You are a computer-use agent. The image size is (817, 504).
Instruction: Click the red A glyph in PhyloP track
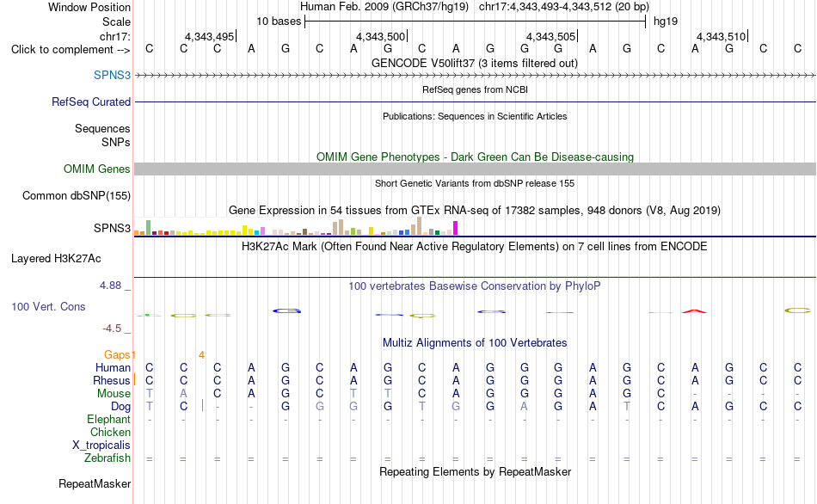[x=695, y=311]
